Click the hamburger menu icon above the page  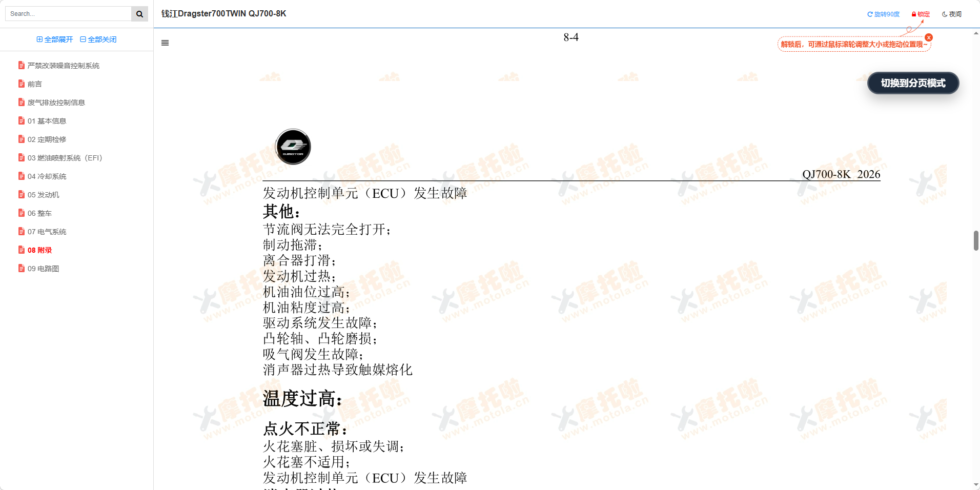165,43
